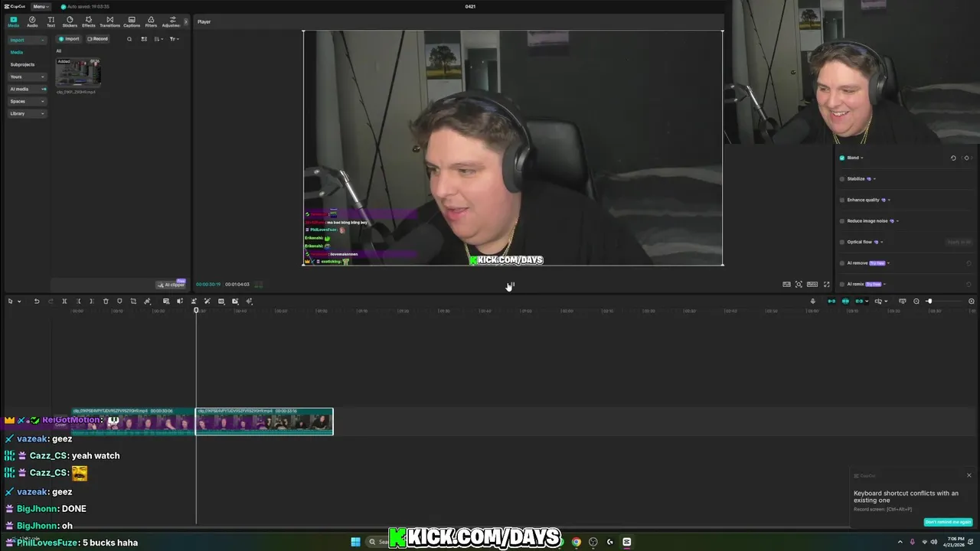Open the added clip thumbnail in media bin

(78, 73)
